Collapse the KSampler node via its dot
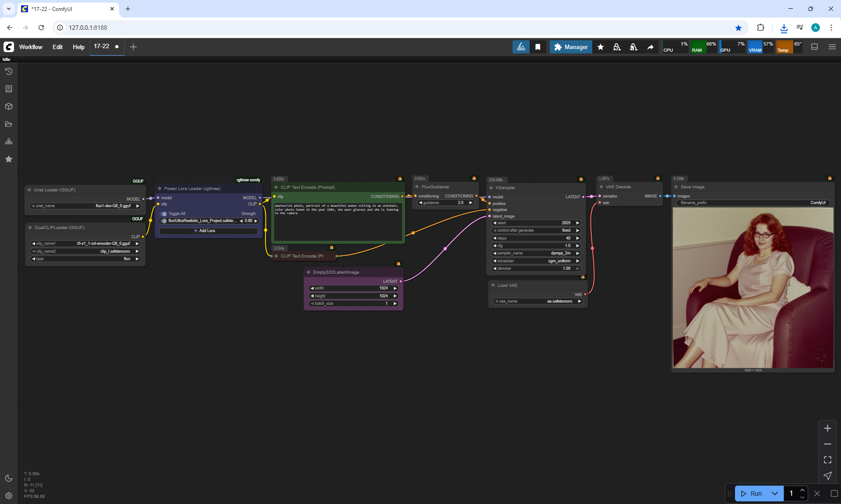 tap(491, 188)
